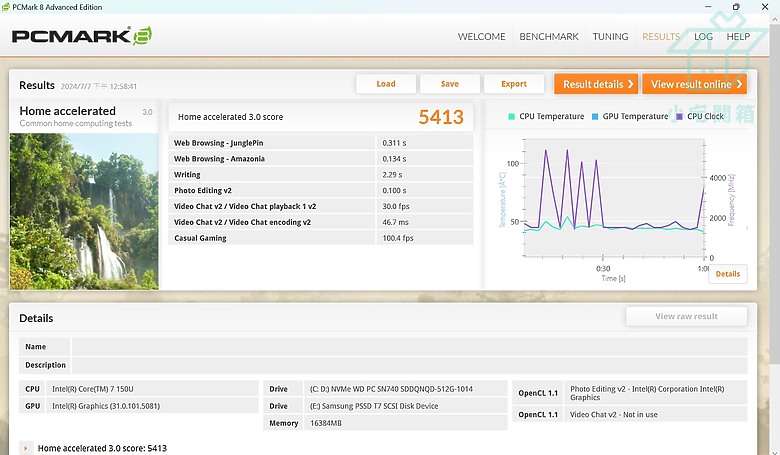Click the Home accelerated heading
This screenshot has width=780, height=455.
pos(67,111)
